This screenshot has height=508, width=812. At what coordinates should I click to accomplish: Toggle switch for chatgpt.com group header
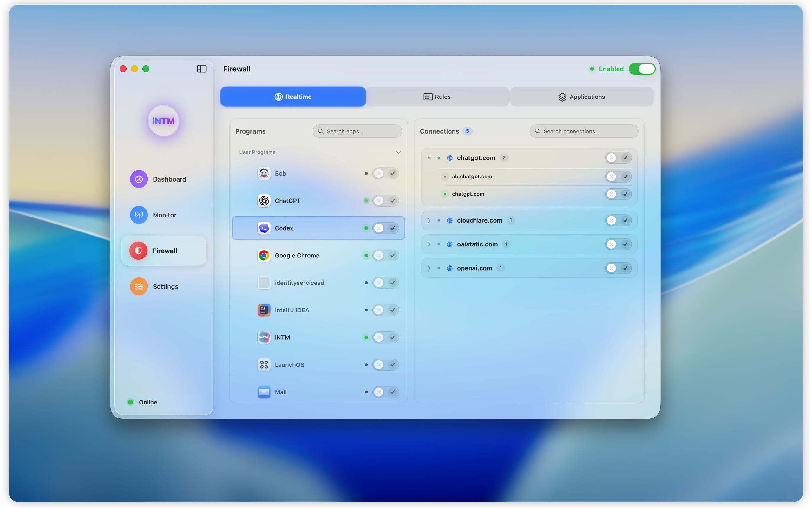click(x=618, y=158)
